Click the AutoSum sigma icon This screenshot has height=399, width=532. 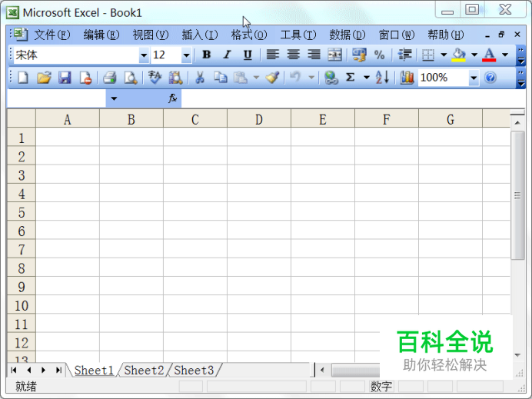pos(350,78)
